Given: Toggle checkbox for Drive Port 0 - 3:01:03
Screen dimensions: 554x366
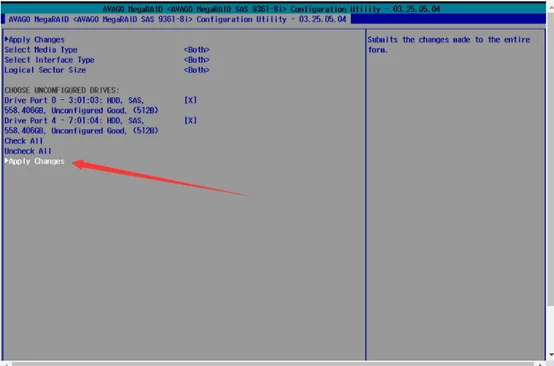Looking at the screenshot, I should 190,100.
